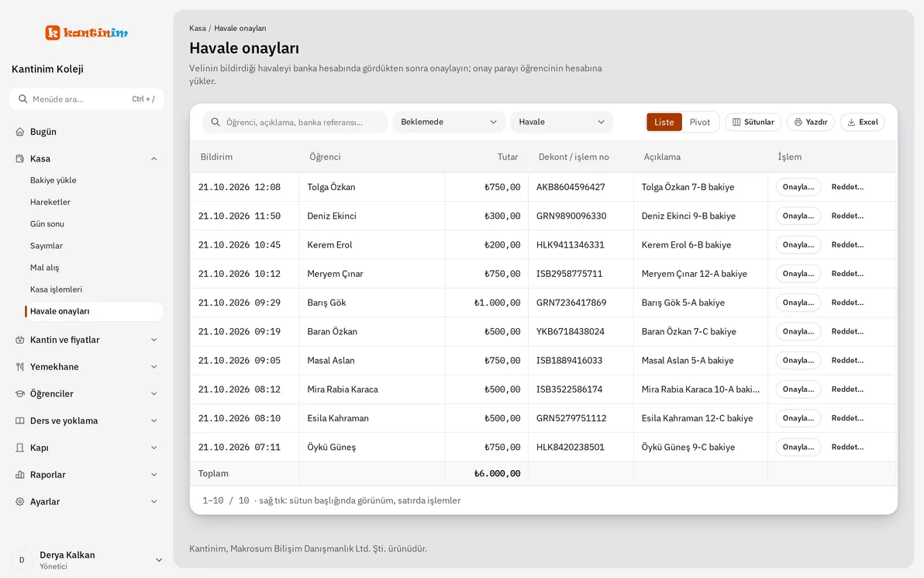Viewport: 924px width, 578px height.
Task: Go to Hareketler
Action: click(x=50, y=202)
